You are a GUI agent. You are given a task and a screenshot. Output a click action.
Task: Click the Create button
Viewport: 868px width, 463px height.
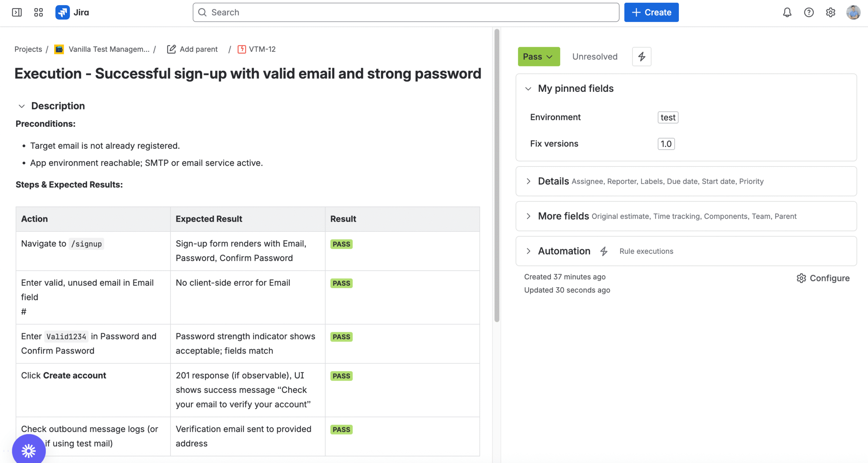pos(651,13)
